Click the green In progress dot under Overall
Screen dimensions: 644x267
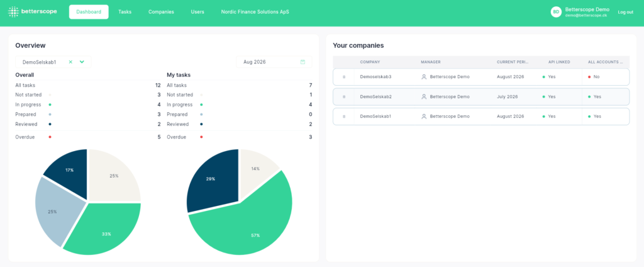pyautogui.click(x=50, y=105)
